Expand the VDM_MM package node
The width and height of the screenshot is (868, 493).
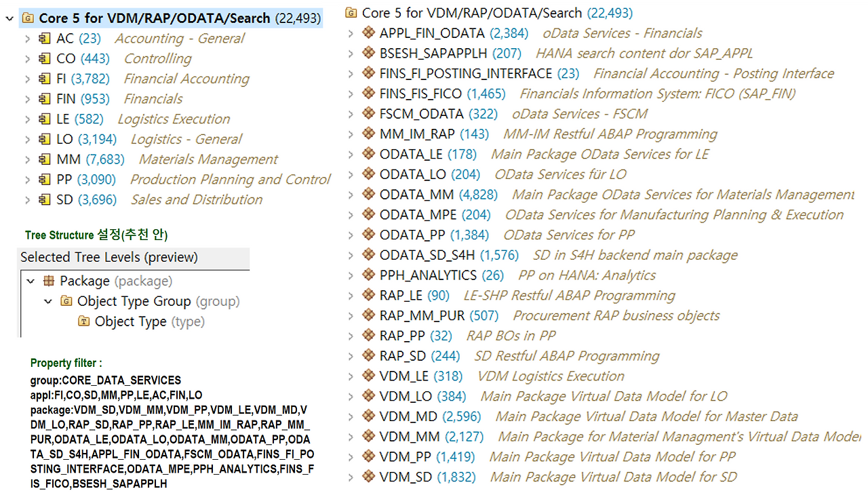click(351, 437)
